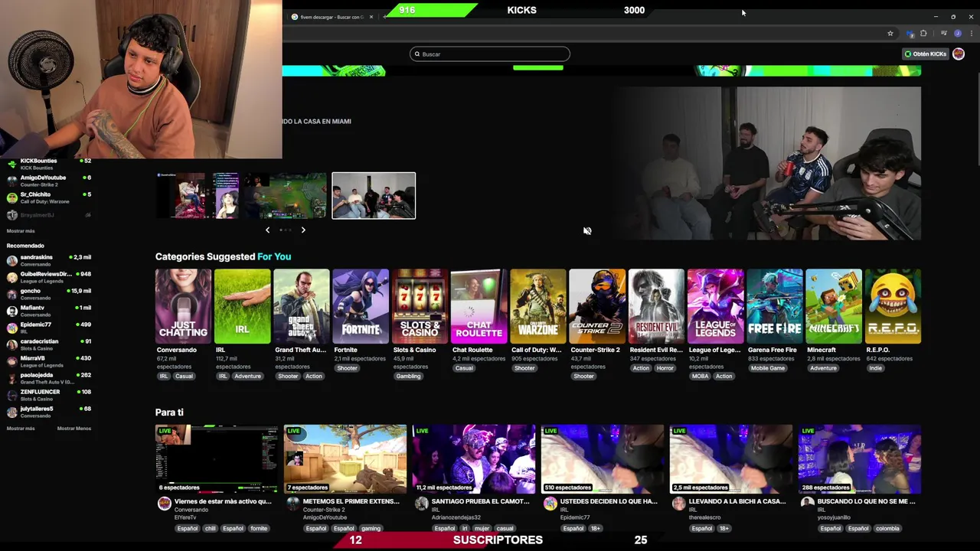Open AmigoDeYoutube avatar in the followed sidebar list
The height and width of the screenshot is (551, 980).
11,181
